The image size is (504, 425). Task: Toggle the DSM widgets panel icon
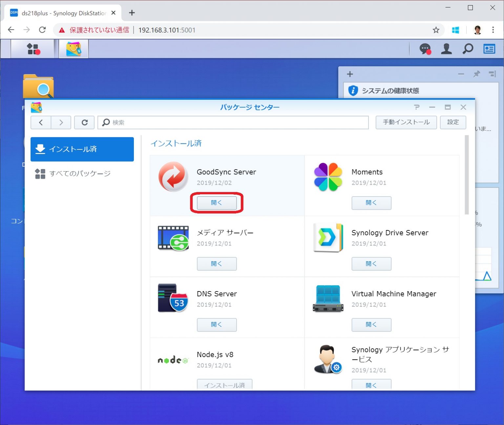489,49
